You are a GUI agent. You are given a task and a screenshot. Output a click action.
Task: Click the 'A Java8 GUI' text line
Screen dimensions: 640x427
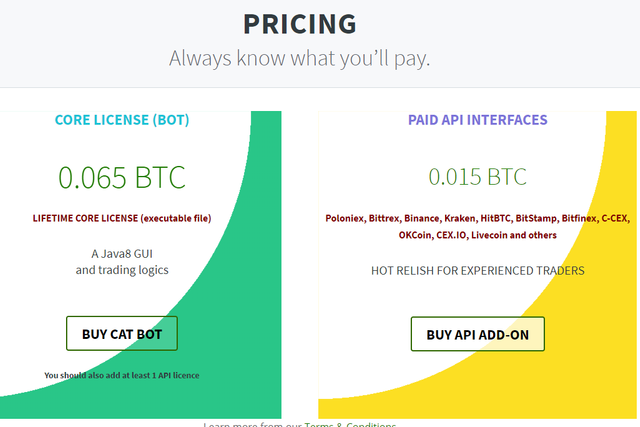tap(122, 253)
